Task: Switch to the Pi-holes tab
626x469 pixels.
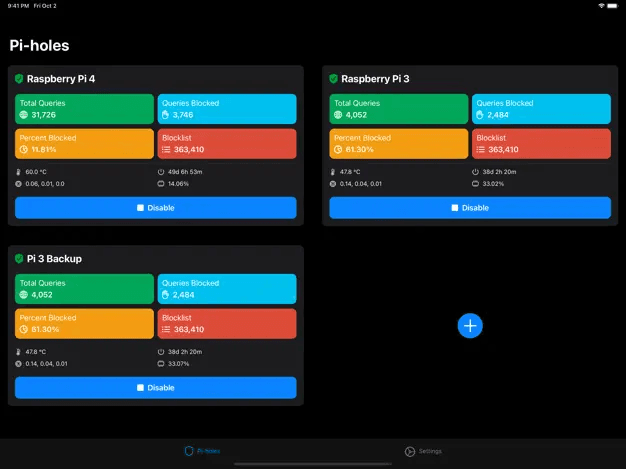Action: (202, 451)
